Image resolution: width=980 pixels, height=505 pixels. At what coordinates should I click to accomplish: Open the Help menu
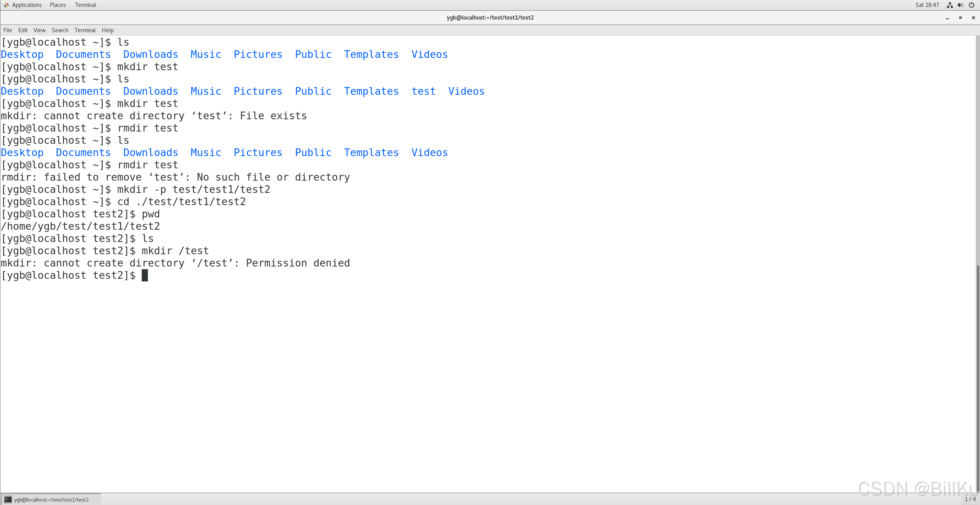click(108, 30)
